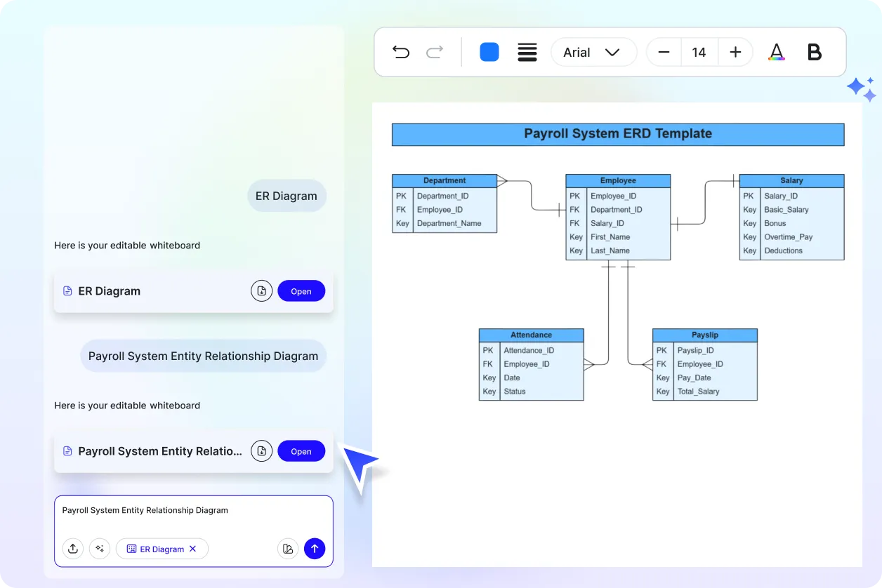This screenshot has height=588, width=882.
Task: Increase font size with plus button
Action: coord(735,52)
